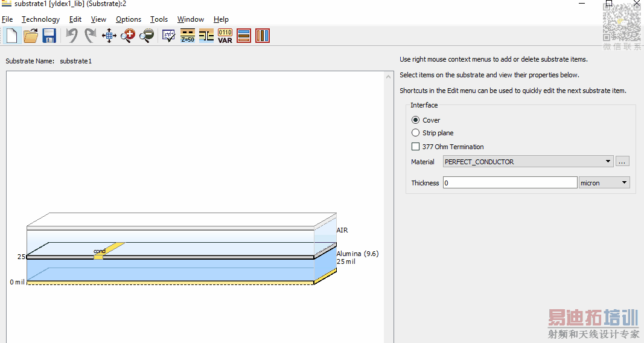Open the Options menu
This screenshot has height=343, width=644.
point(129,19)
